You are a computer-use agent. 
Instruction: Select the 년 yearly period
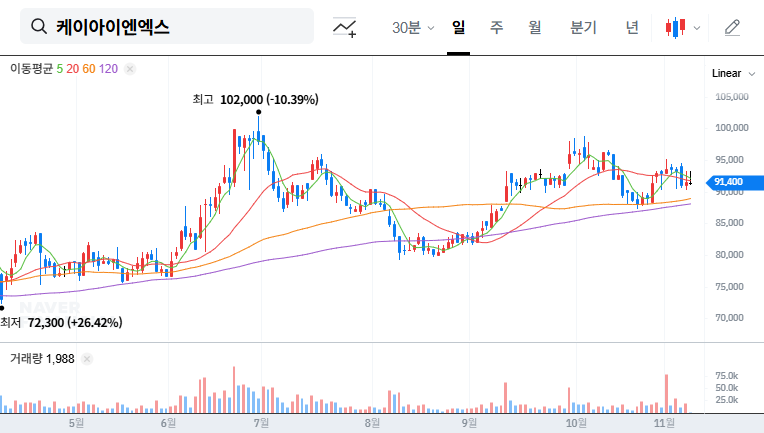(x=632, y=27)
